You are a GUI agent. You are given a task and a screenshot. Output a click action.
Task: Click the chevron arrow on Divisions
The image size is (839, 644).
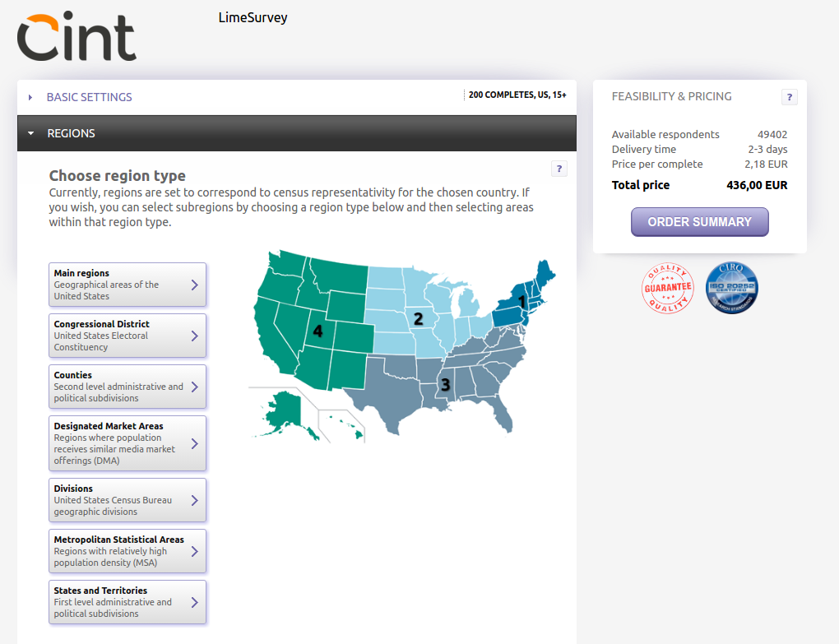[x=194, y=500]
